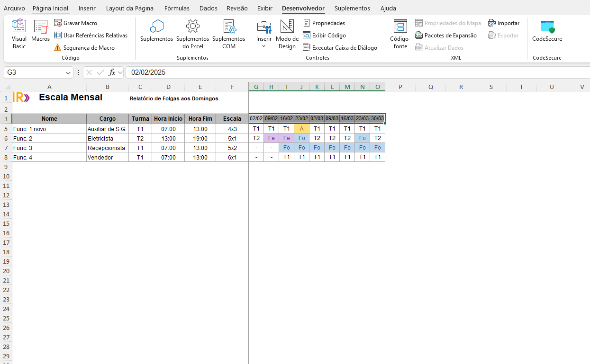Viewport: 590px width, 364px height.
Task: Select column P header
Action: [x=400, y=87]
